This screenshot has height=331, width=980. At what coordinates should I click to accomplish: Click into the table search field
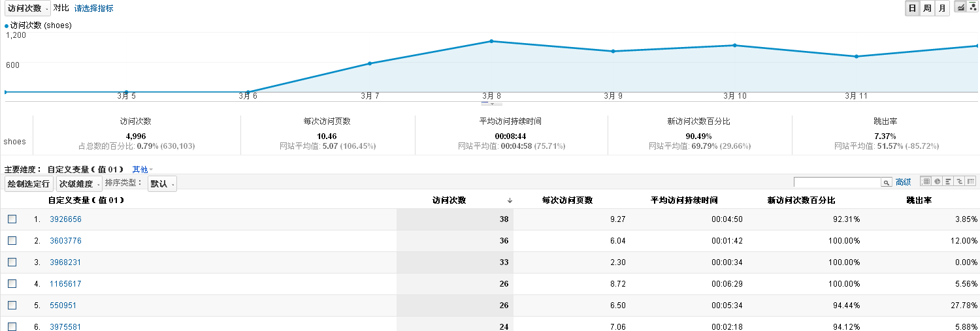pyautogui.click(x=837, y=183)
